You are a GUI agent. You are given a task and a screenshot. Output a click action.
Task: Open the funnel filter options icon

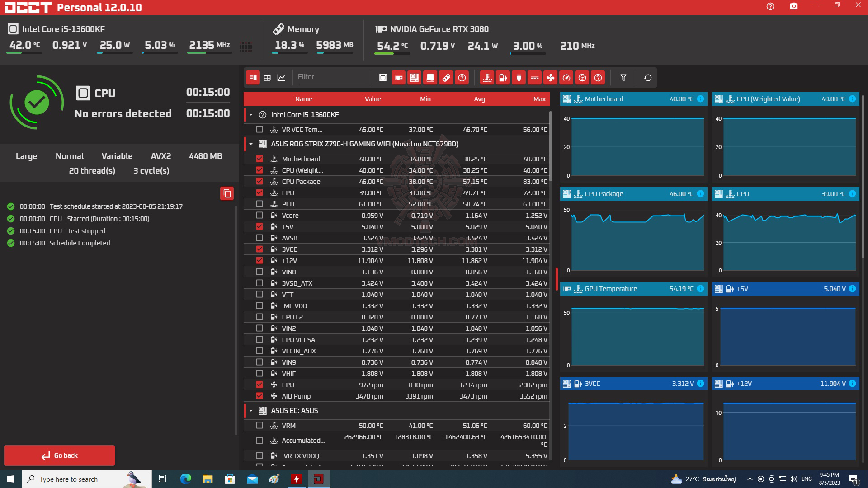pyautogui.click(x=623, y=78)
